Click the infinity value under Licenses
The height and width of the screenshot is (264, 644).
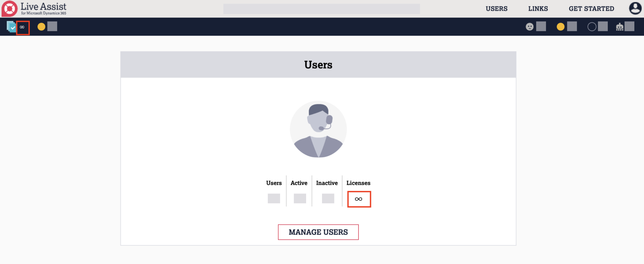(358, 199)
